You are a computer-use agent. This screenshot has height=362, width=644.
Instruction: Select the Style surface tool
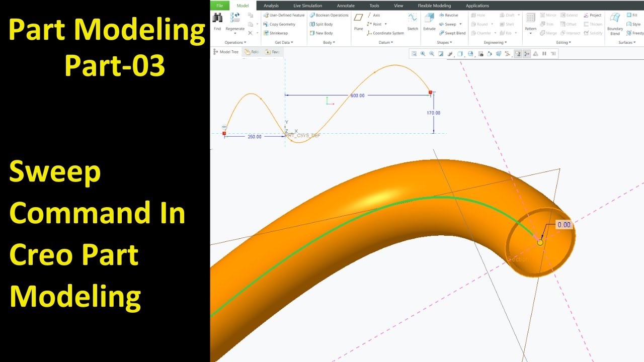tap(633, 24)
